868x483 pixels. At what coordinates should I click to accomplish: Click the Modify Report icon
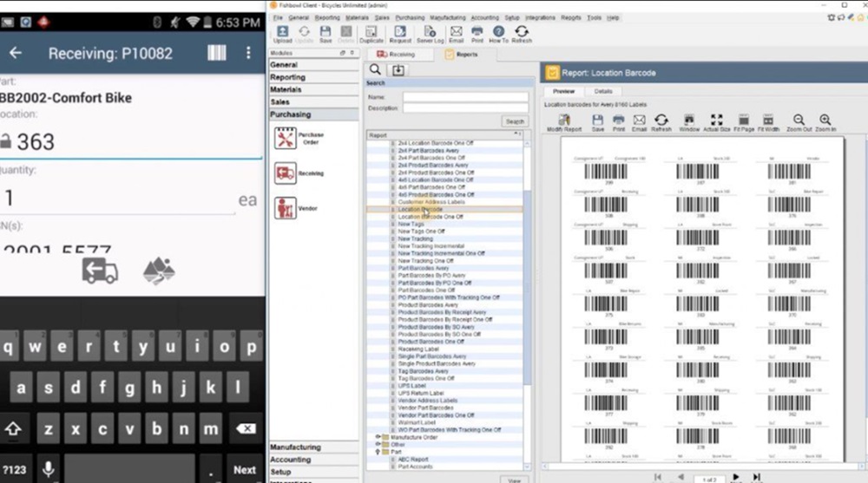tap(564, 120)
